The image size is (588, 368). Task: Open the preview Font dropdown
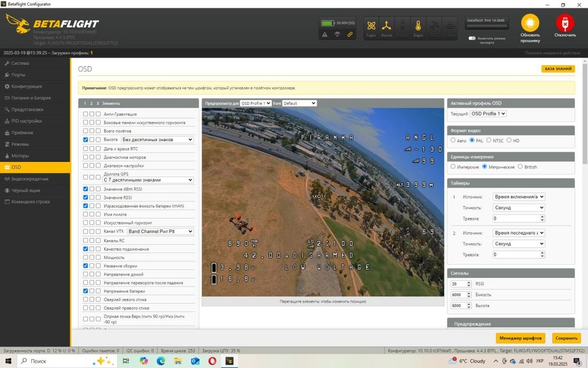(299, 103)
